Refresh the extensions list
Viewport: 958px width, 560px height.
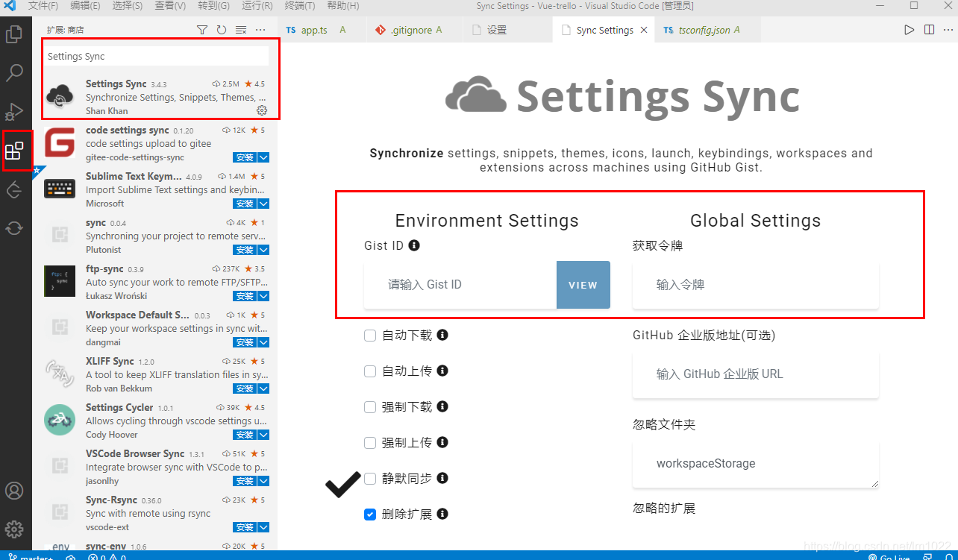tap(222, 30)
